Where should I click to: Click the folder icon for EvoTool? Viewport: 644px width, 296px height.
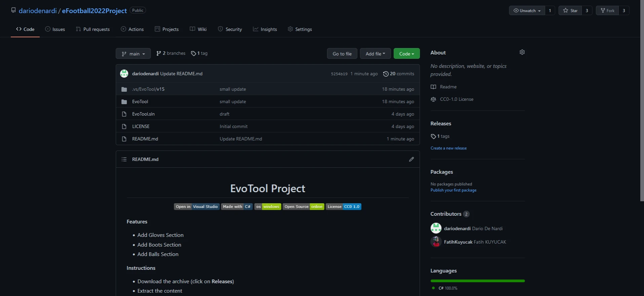tap(124, 102)
